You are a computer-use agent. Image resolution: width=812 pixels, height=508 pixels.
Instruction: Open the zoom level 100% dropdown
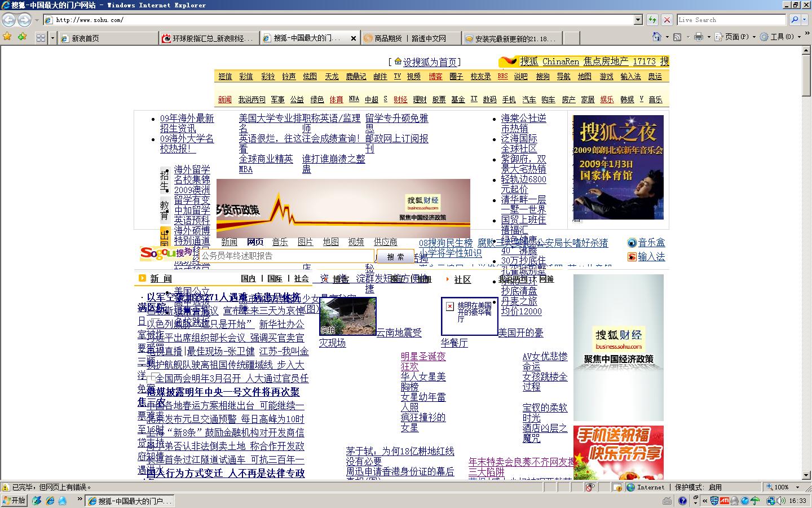[797, 487]
